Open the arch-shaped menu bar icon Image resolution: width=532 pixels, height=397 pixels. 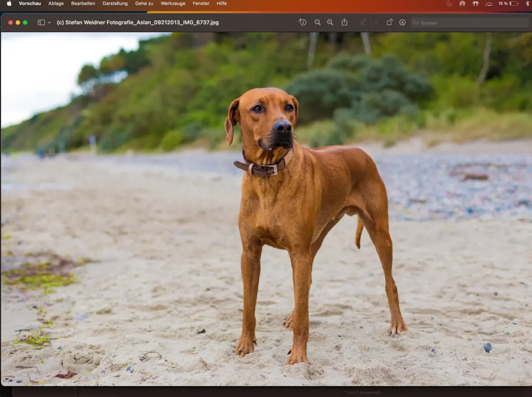[x=462, y=4]
